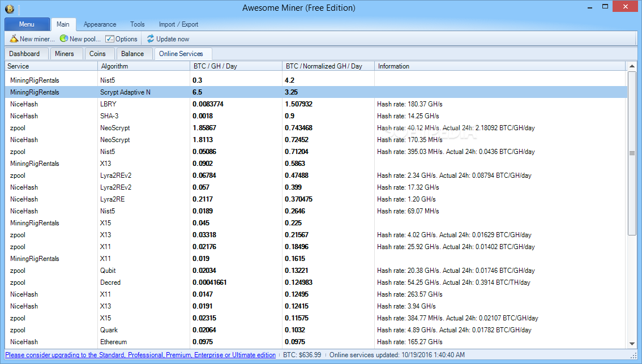Screen dimensions: 642x364
Task: Select the zpool Qubit row
Action: pos(316,270)
